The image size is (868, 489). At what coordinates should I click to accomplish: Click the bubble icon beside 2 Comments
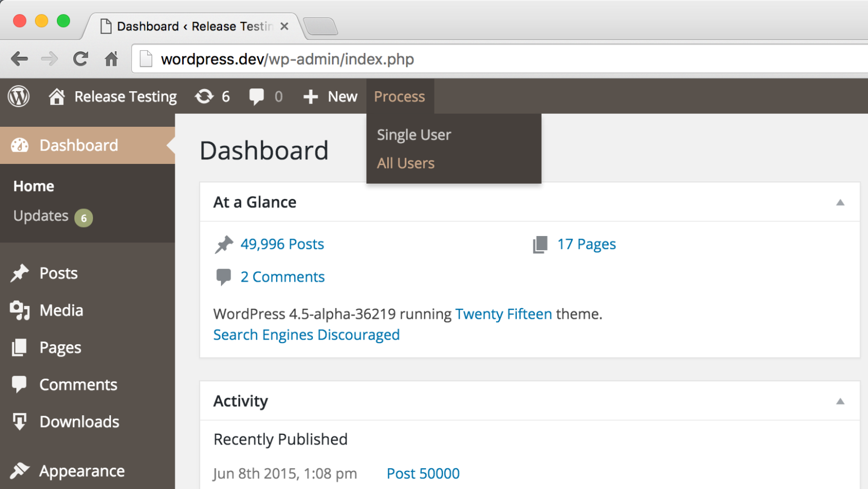(x=224, y=277)
